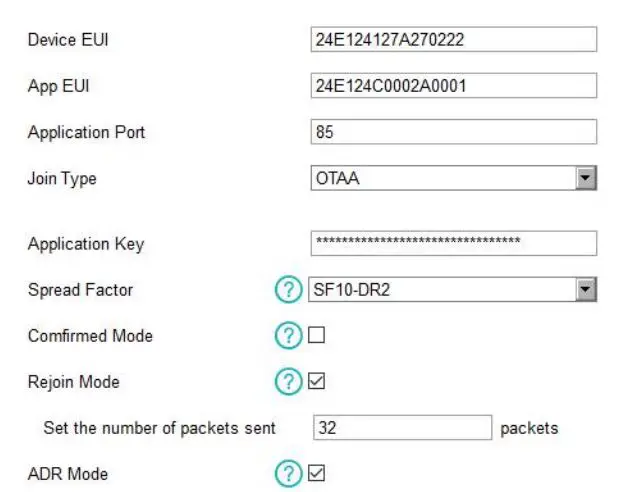Click the question mark next to Rejoin Mode
618x492 pixels.
[x=287, y=381]
